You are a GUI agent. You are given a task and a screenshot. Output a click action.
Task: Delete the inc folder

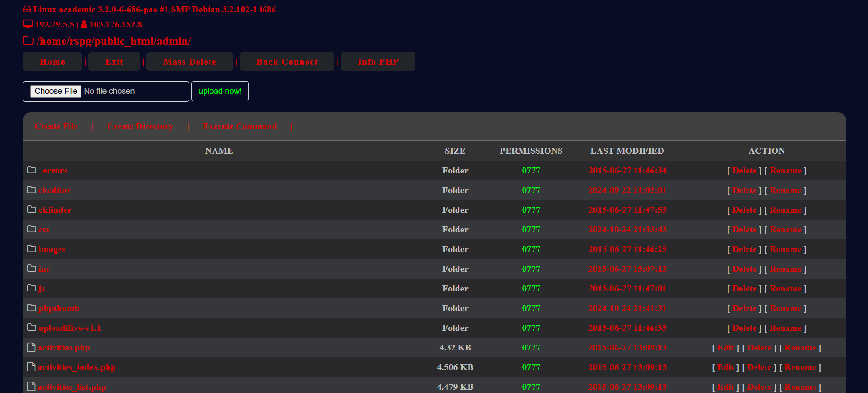744,269
